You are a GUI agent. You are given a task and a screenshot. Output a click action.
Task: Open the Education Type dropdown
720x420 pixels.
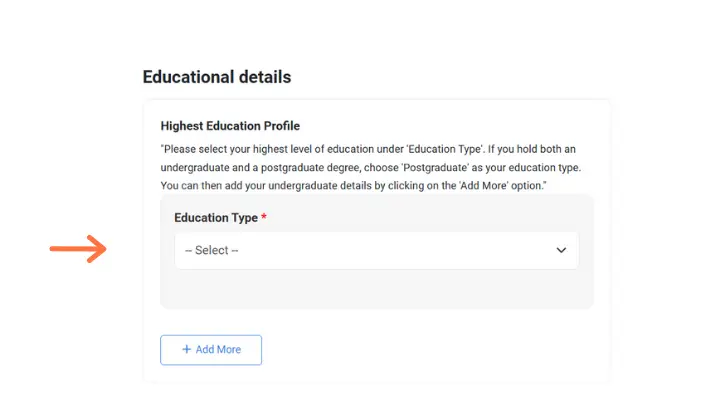377,250
